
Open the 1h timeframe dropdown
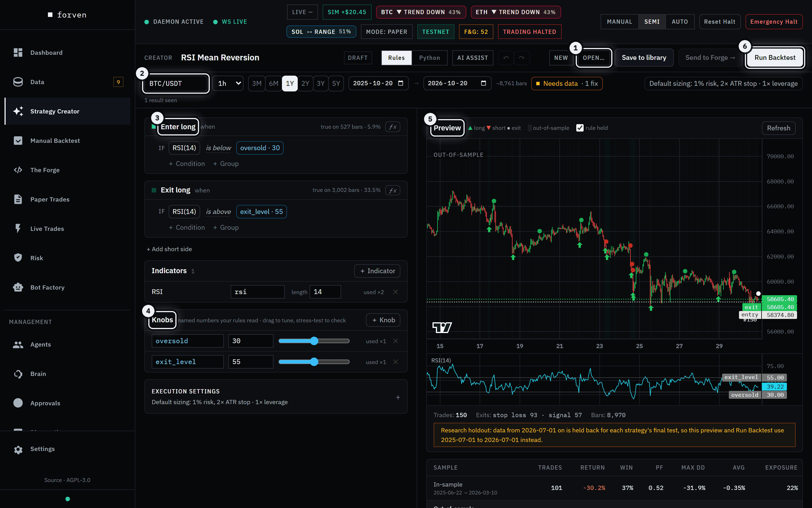pyautogui.click(x=228, y=83)
